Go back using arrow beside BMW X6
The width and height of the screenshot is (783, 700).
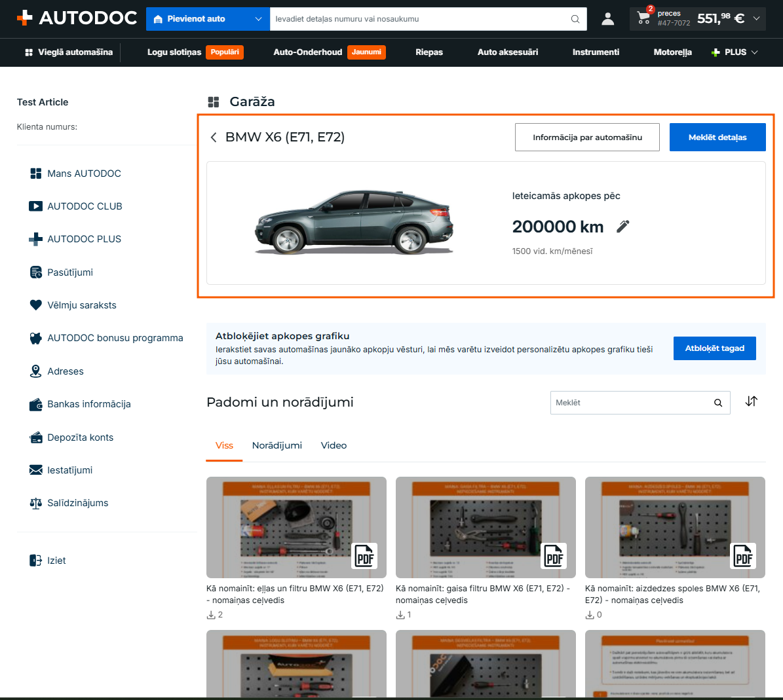214,138
